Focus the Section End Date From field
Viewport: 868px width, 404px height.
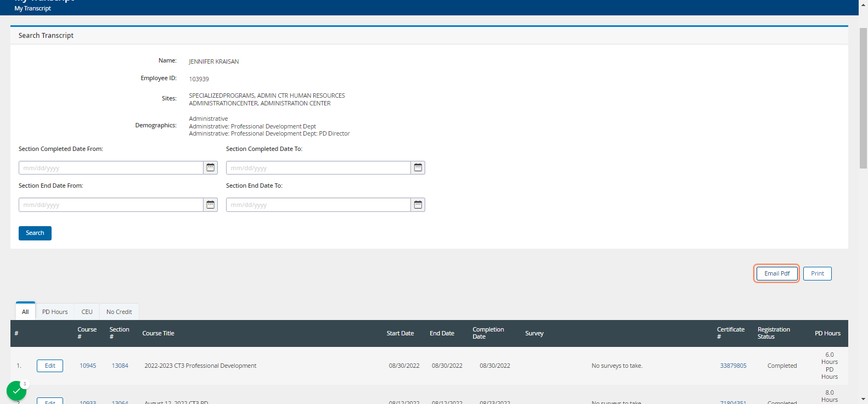tap(111, 205)
